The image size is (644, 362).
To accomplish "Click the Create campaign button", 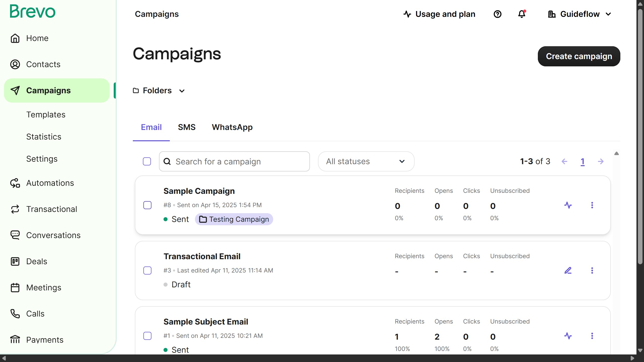I will pyautogui.click(x=579, y=56).
